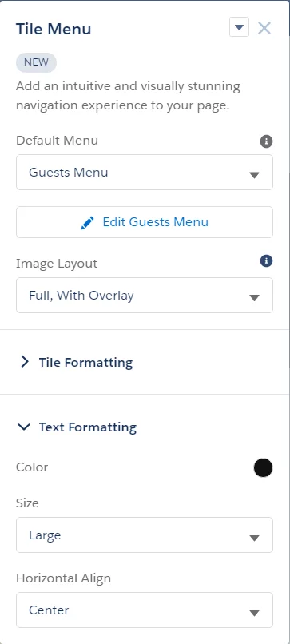Open Horizontal Align dropdown set to Center
This screenshot has height=644, width=290.
click(145, 610)
